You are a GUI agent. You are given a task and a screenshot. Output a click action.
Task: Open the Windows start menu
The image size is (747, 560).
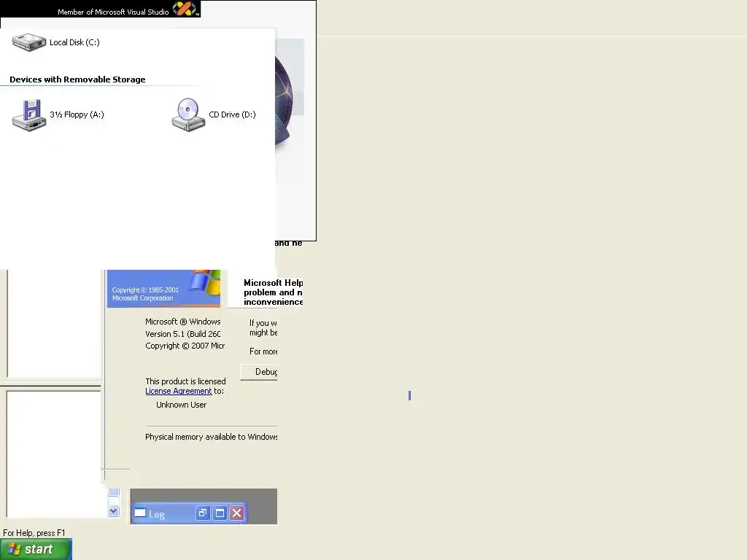point(36,549)
